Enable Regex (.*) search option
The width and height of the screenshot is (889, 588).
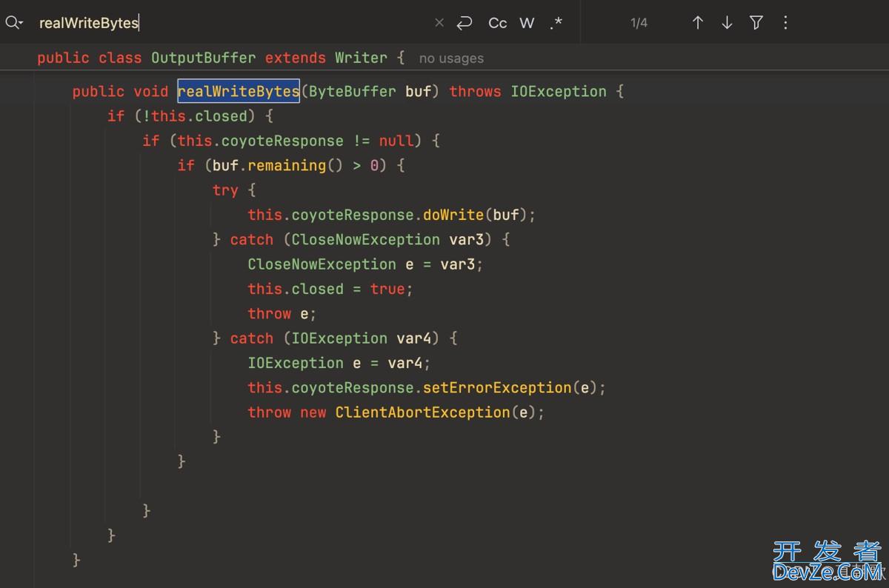coord(556,23)
